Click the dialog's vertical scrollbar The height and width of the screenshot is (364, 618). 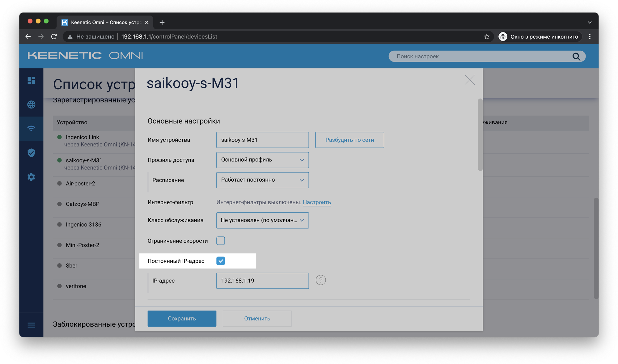coord(480,134)
